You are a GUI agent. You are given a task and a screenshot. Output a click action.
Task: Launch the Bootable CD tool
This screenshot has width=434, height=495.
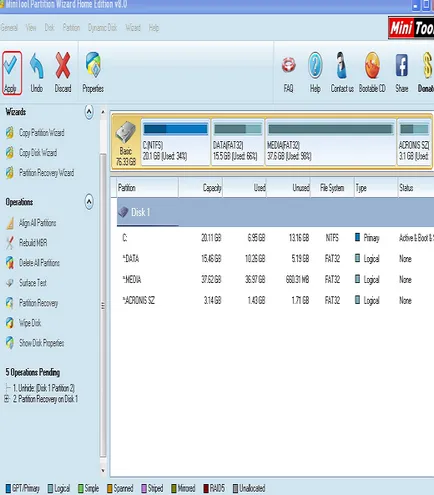(372, 73)
